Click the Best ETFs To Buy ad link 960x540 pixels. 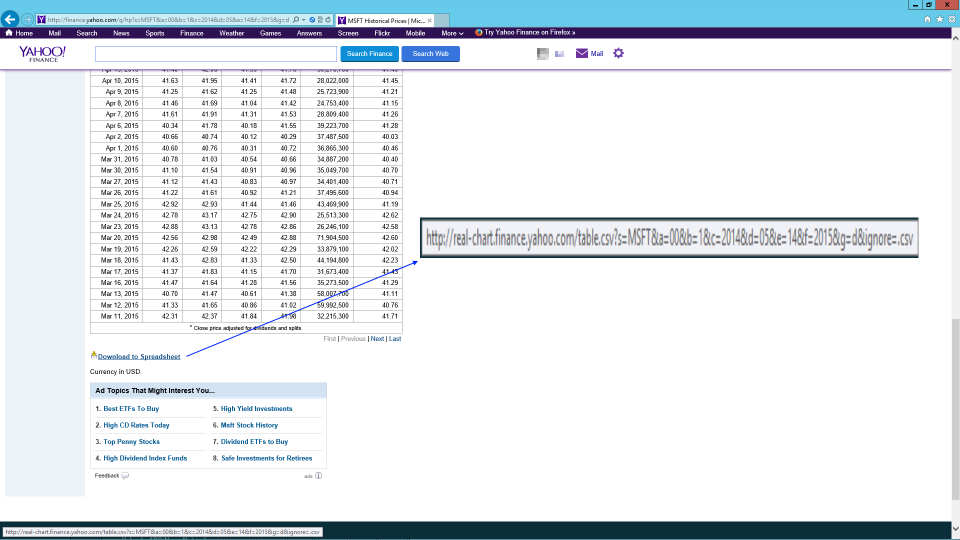point(131,408)
